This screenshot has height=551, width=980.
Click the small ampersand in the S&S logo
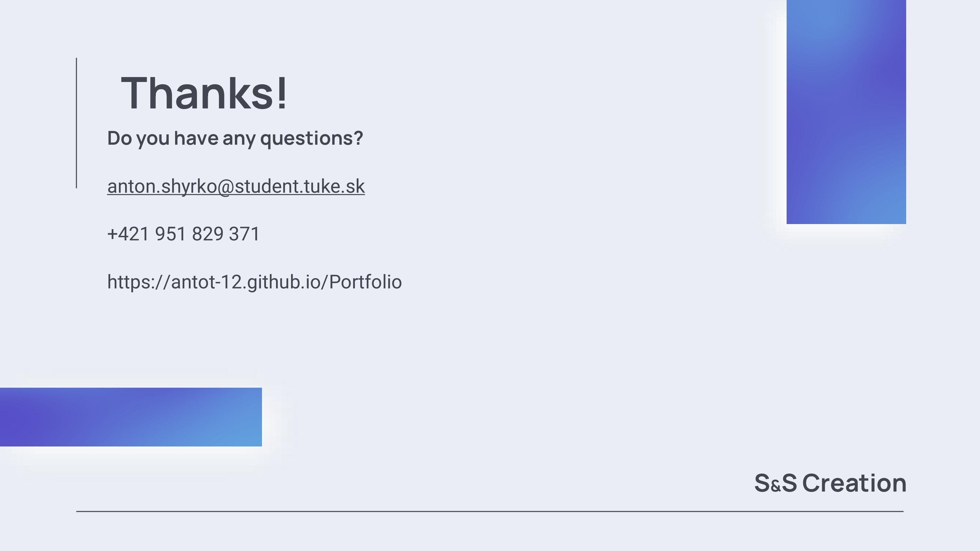point(776,486)
